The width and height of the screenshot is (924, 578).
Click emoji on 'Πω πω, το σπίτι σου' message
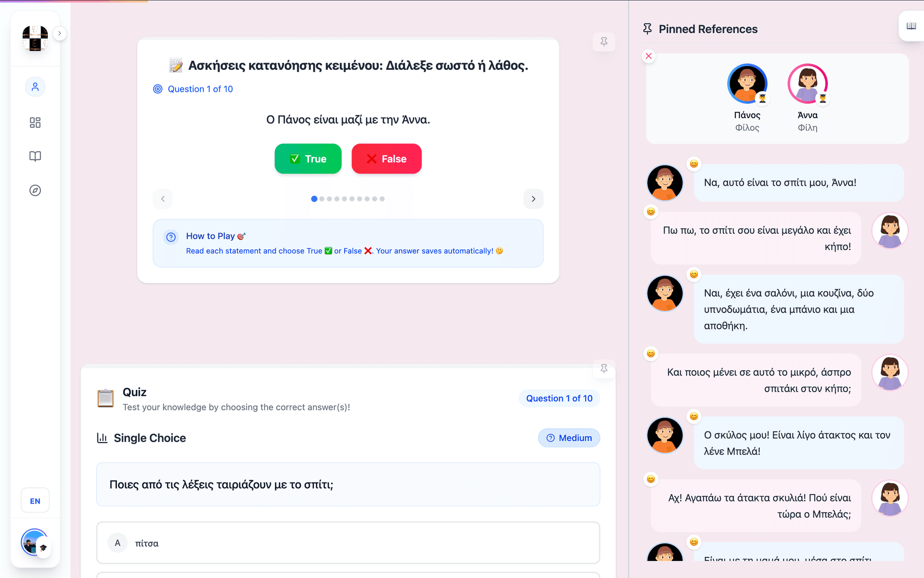(x=651, y=211)
